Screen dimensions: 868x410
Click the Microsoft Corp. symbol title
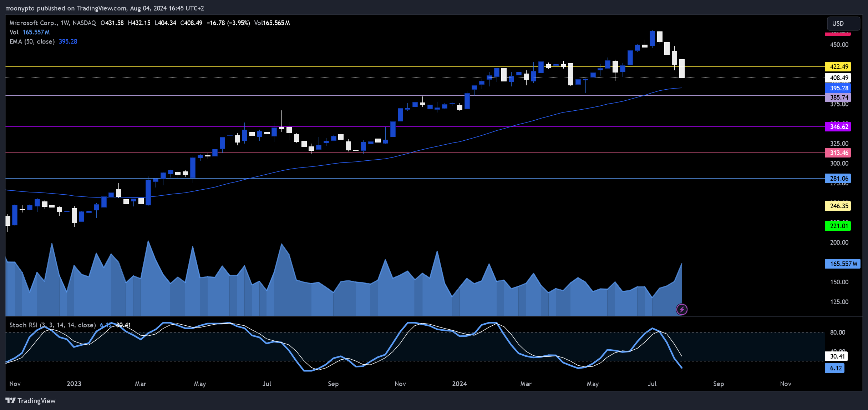point(34,23)
